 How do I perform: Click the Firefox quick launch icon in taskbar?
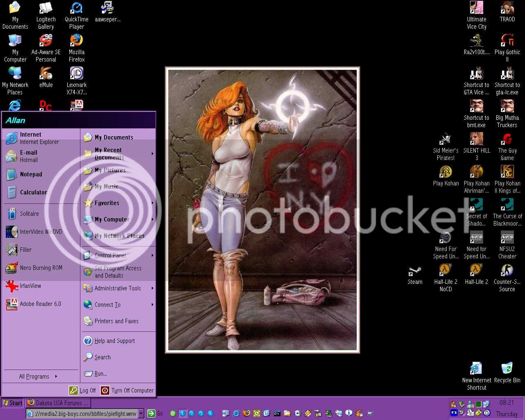click(x=246, y=413)
